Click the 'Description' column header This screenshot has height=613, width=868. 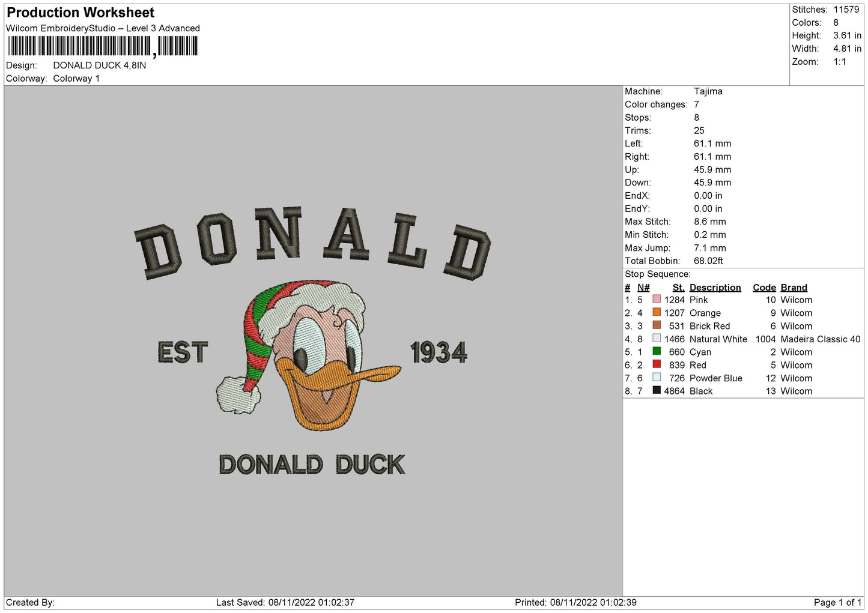715,288
